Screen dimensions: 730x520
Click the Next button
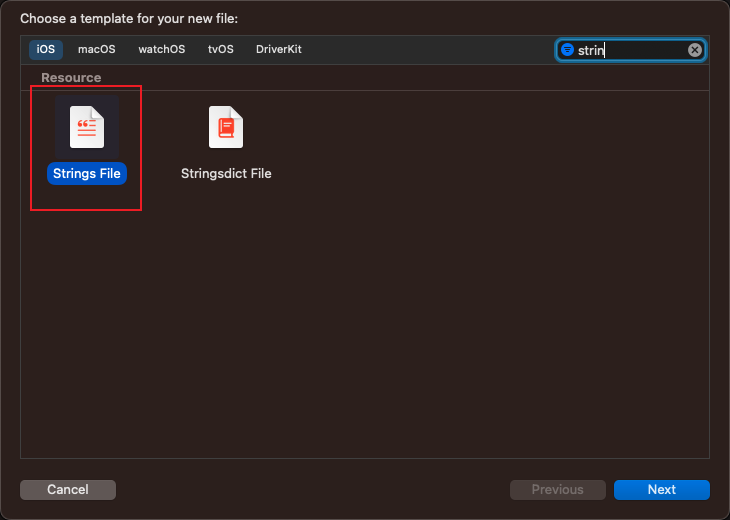[x=662, y=490]
